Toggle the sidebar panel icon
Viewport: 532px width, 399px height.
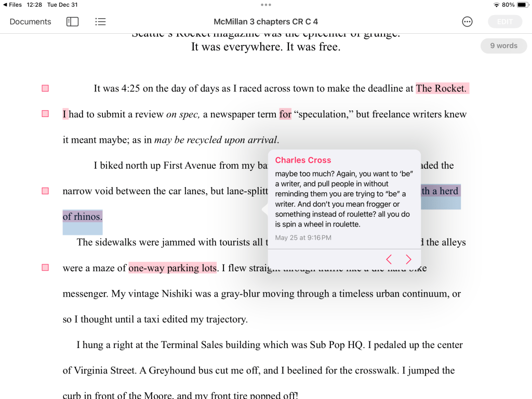72,22
